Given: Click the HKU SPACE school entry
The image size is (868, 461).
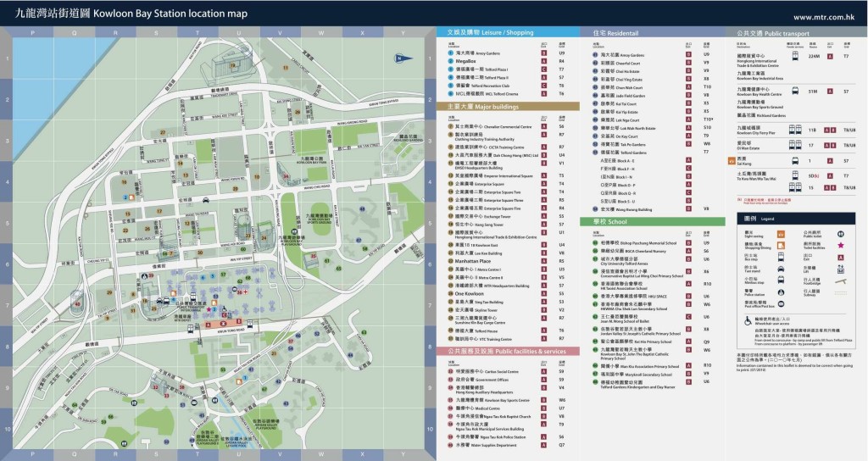Looking at the screenshot, I should (633, 296).
